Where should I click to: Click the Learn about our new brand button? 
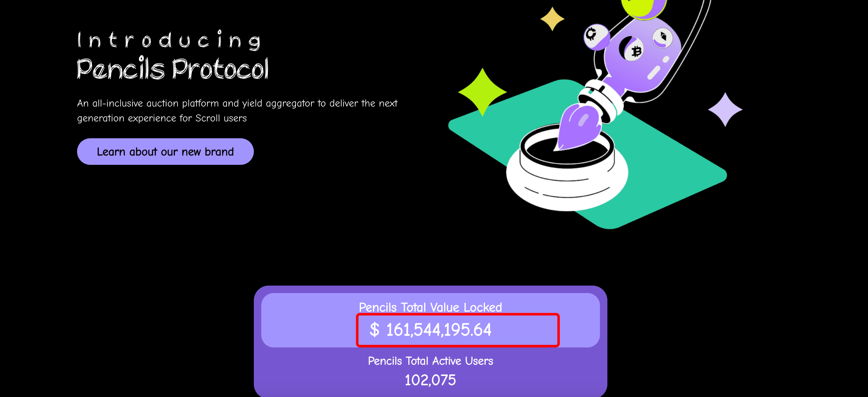165,151
